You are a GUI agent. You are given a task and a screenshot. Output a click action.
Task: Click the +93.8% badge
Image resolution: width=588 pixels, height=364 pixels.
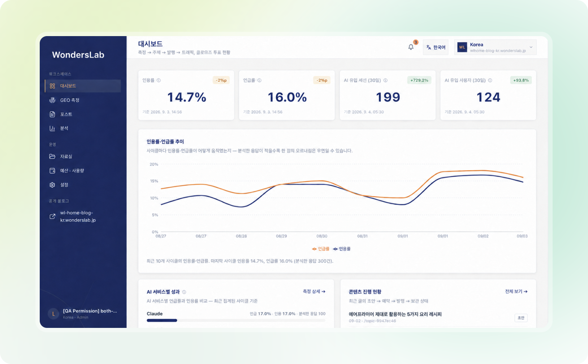pos(521,80)
